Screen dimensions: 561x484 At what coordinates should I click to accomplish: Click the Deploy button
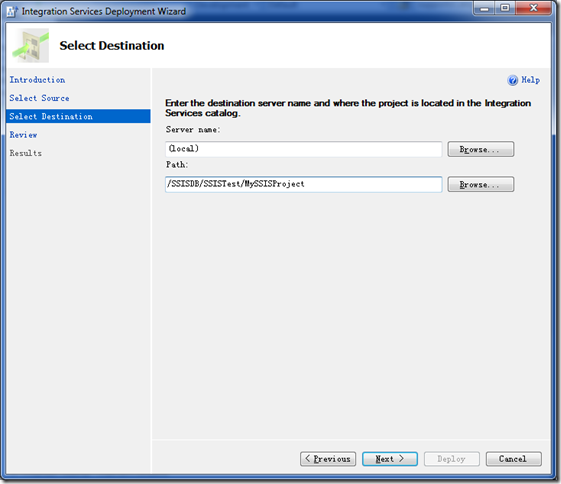tap(452, 459)
